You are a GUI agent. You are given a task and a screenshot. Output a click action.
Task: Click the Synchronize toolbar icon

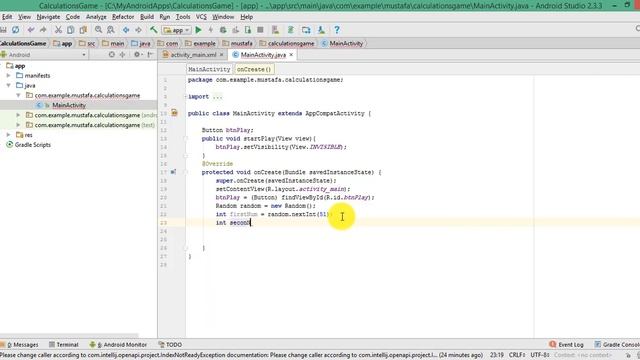[x=16, y=30]
